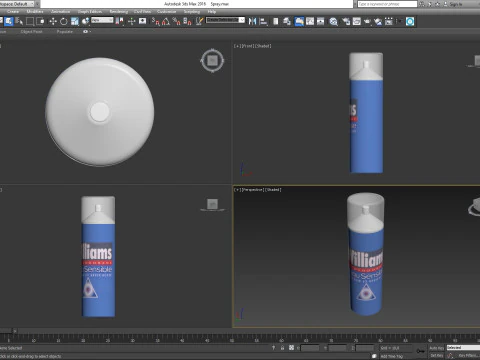Viewport: 480px width, 360px height.
Task: Click the Auto Key button
Action: tap(436, 348)
